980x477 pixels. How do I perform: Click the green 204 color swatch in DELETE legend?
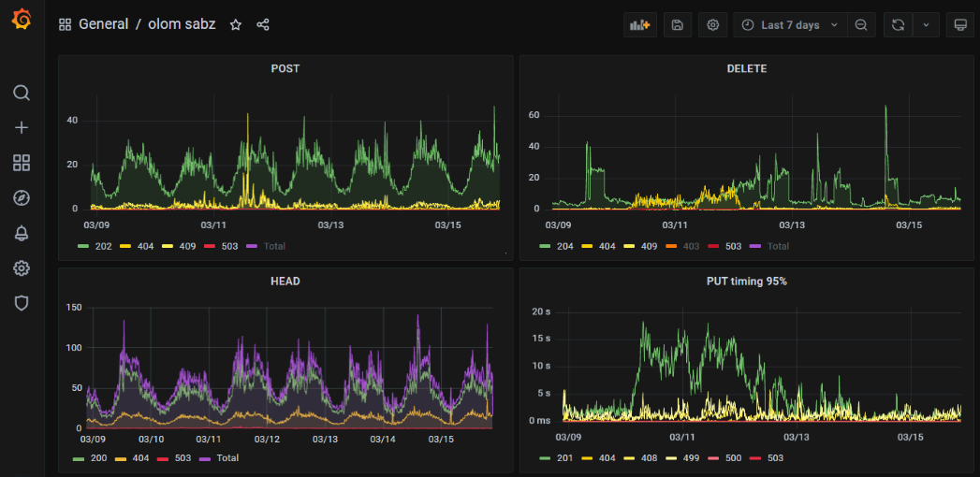545,246
